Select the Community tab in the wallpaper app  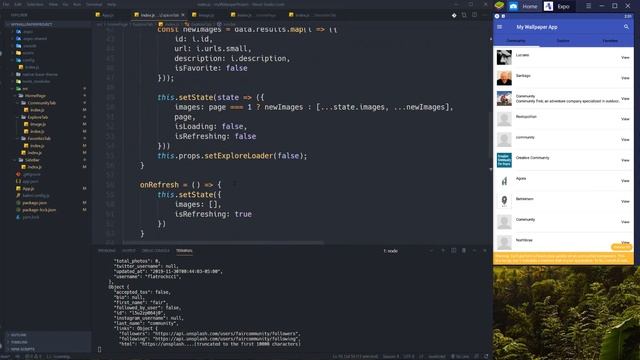(516, 41)
